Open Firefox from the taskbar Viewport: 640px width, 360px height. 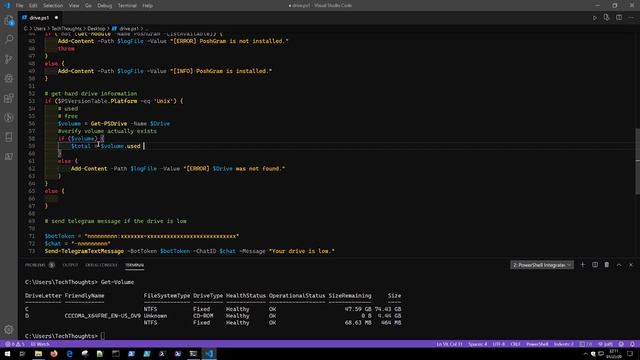pos(54,353)
